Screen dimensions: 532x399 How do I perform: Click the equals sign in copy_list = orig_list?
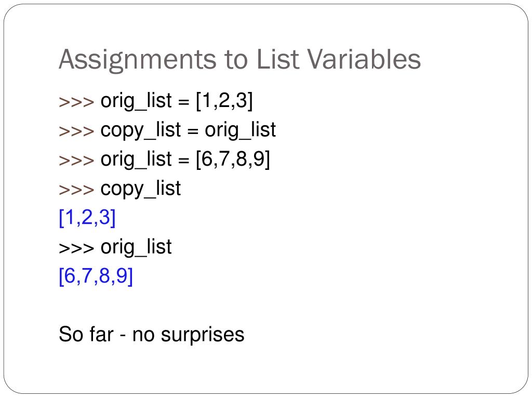coord(192,131)
